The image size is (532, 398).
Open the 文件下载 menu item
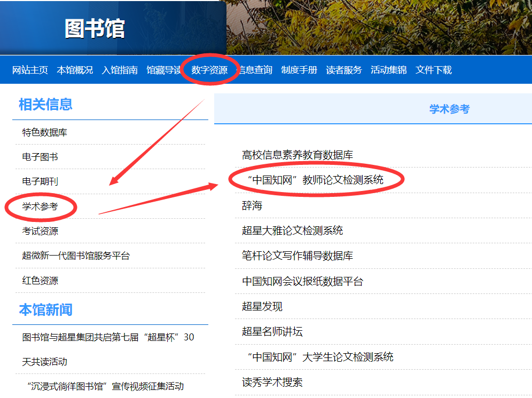[433, 70]
